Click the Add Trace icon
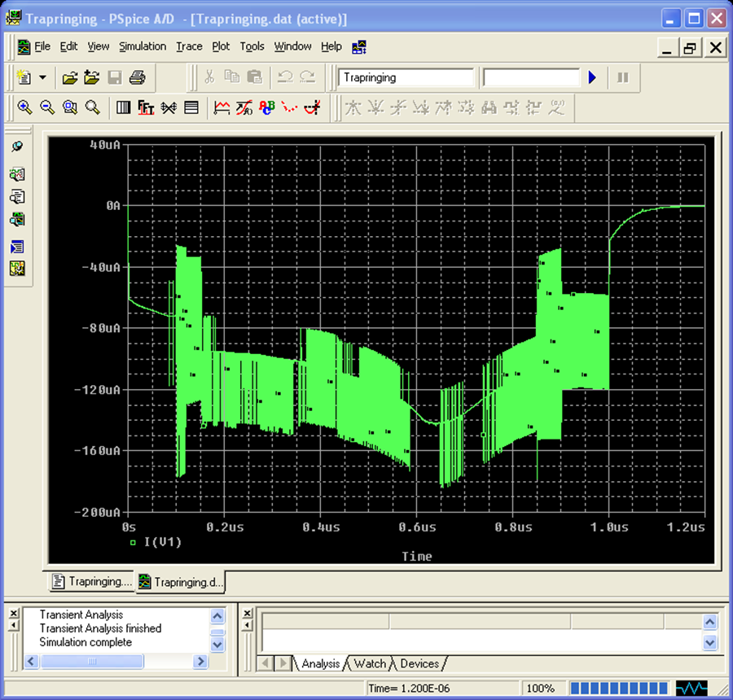733x700 pixels. 222,108
